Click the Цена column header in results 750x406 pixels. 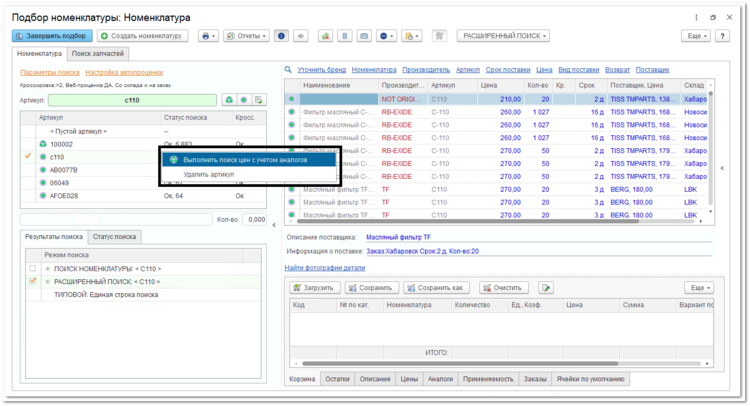(500, 85)
